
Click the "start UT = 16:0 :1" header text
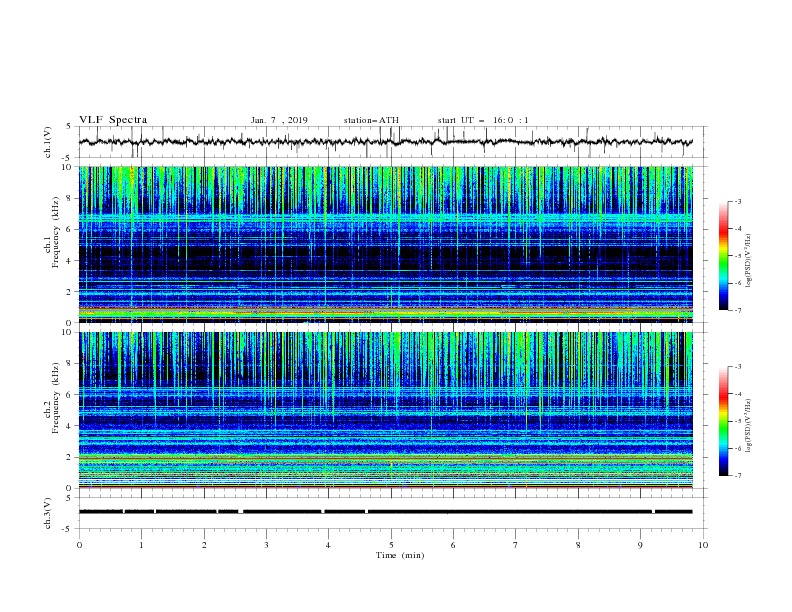[x=483, y=120]
